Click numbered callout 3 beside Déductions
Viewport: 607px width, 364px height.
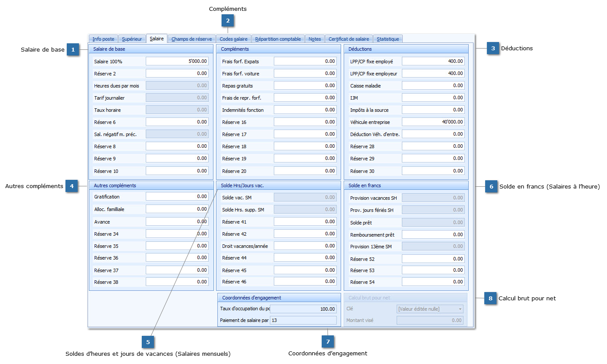pos(493,49)
